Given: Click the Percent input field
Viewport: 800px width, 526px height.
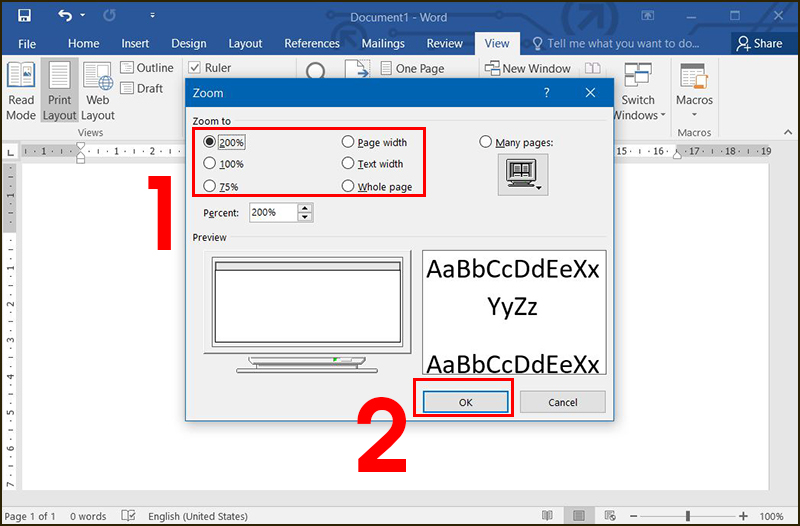Looking at the screenshot, I should pyautogui.click(x=273, y=212).
